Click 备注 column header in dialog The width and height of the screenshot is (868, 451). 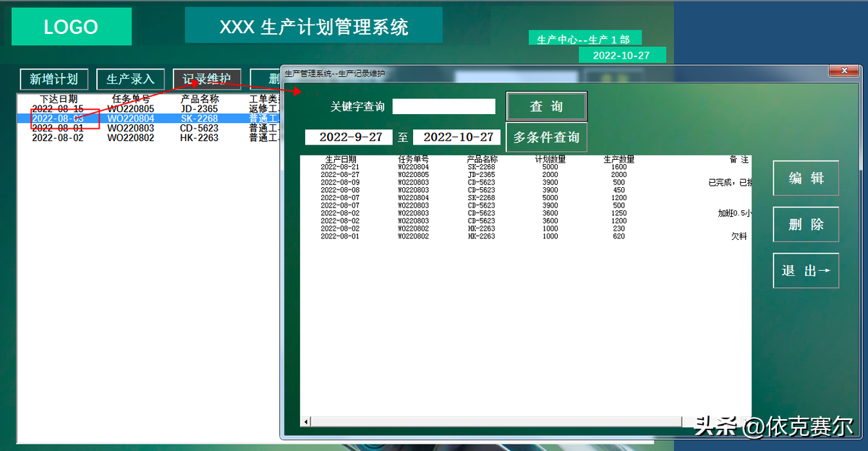[739, 159]
